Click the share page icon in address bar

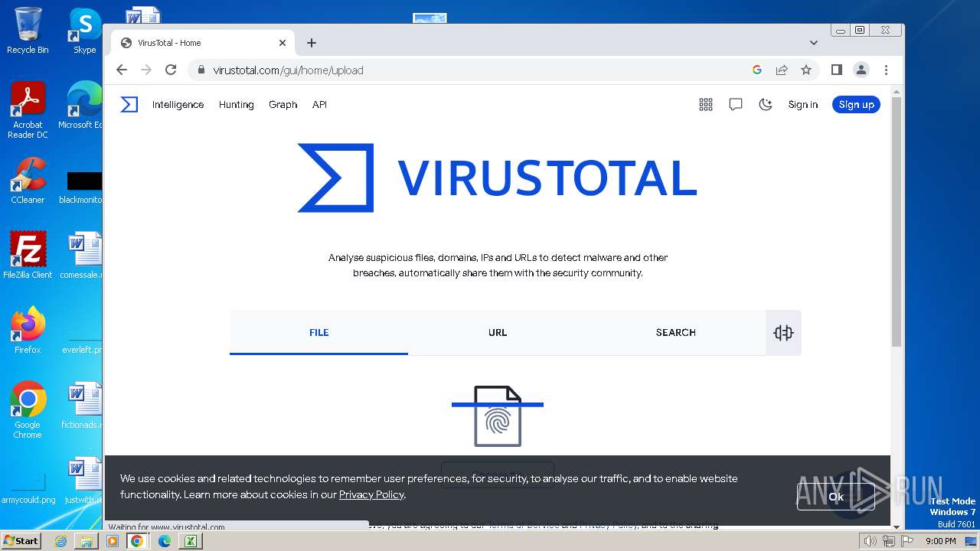tap(782, 70)
